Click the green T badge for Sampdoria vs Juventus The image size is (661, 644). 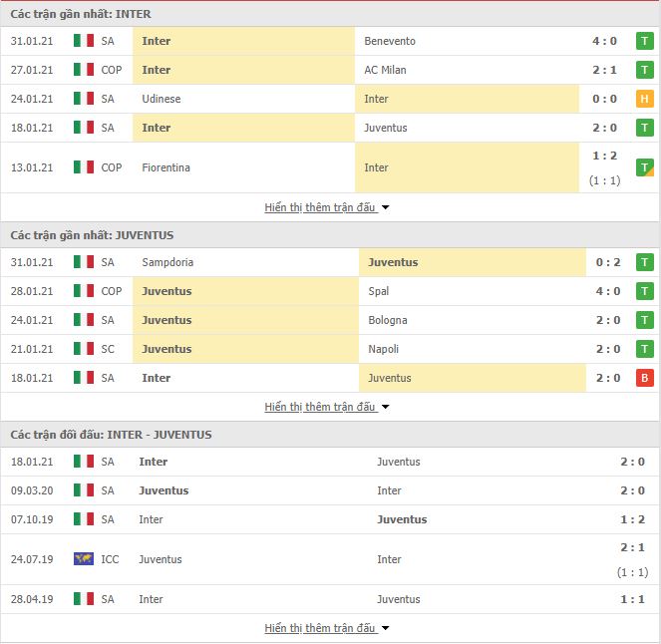tap(645, 262)
